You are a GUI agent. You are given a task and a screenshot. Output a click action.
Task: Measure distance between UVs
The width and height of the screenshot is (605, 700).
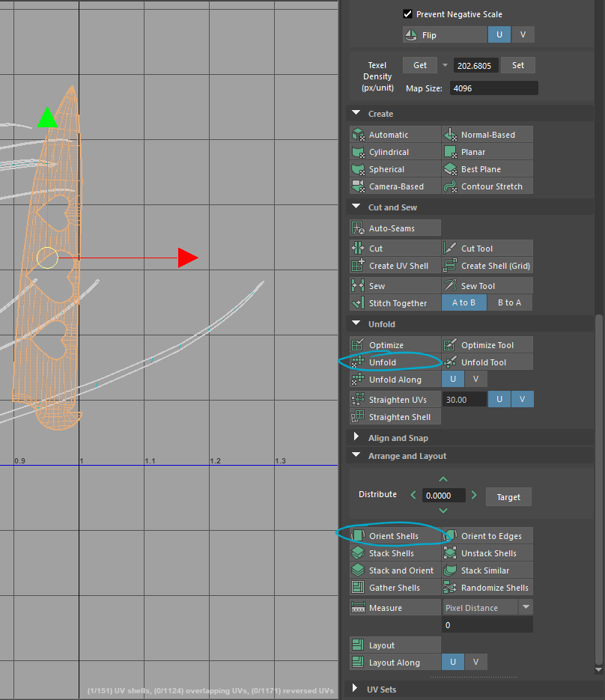(x=395, y=608)
